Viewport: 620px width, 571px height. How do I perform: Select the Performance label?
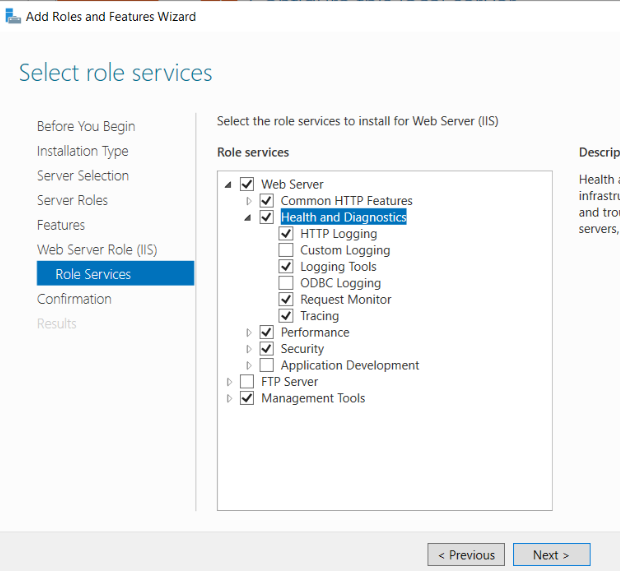(x=315, y=332)
